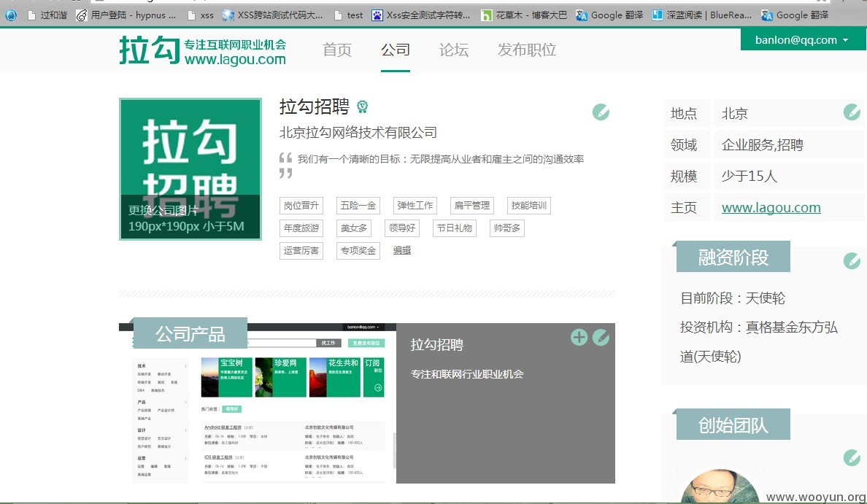Open banlon@qq.com account dropdown
The image size is (867, 504).
point(802,40)
